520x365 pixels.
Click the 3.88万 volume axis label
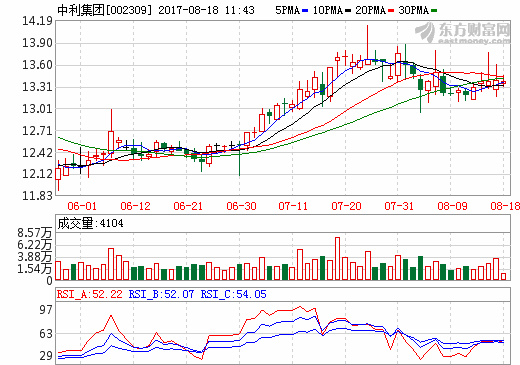35,257
